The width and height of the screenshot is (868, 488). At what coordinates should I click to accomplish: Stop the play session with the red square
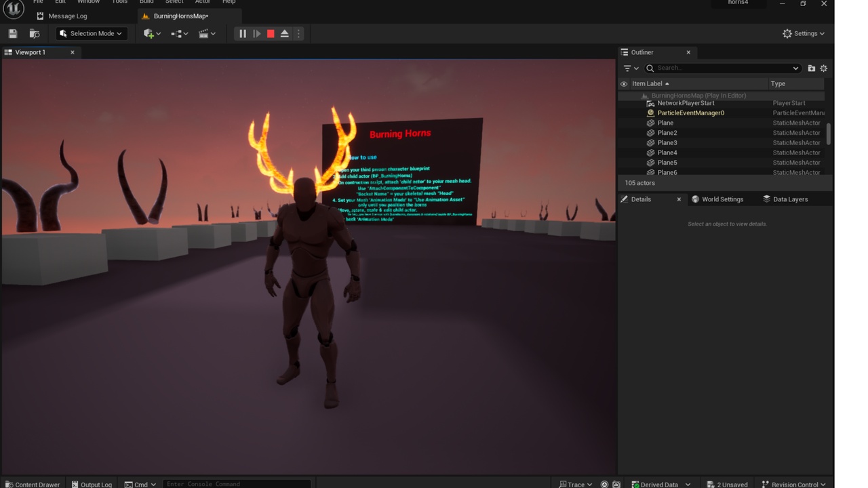click(x=271, y=33)
